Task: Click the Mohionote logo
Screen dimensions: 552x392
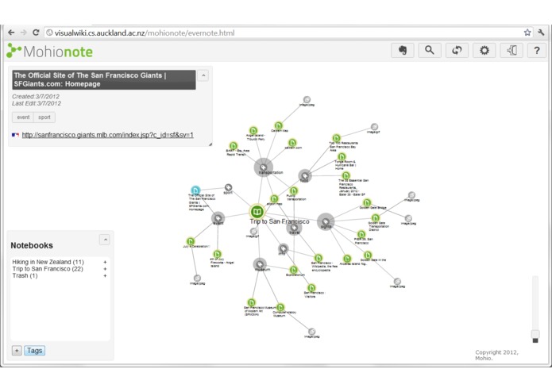Action: coord(49,52)
